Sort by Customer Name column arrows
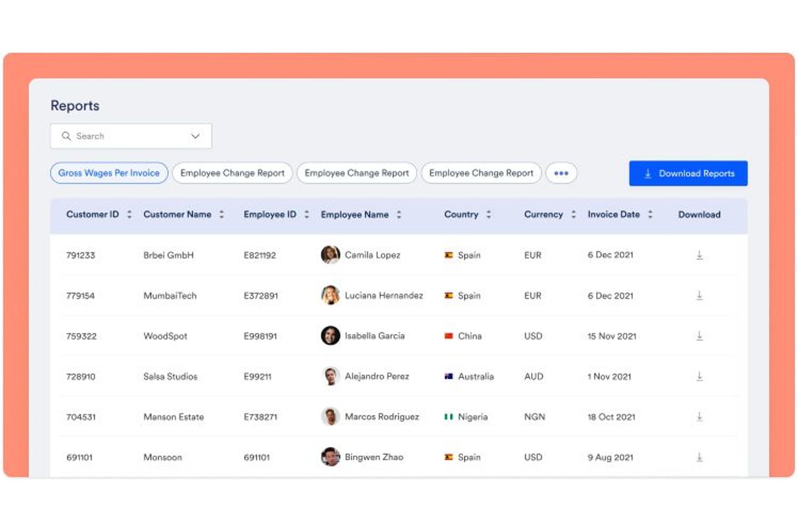Screen dimensions: 798x532 pyautogui.click(x=221, y=214)
